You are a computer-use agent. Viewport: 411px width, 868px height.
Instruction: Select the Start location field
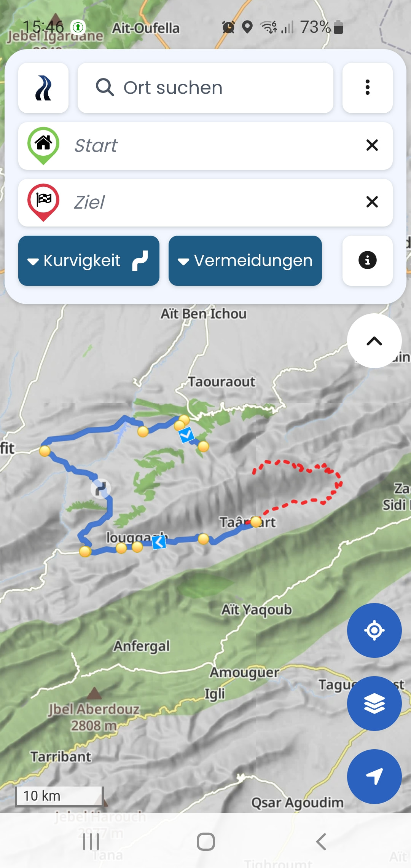pyautogui.click(x=205, y=146)
